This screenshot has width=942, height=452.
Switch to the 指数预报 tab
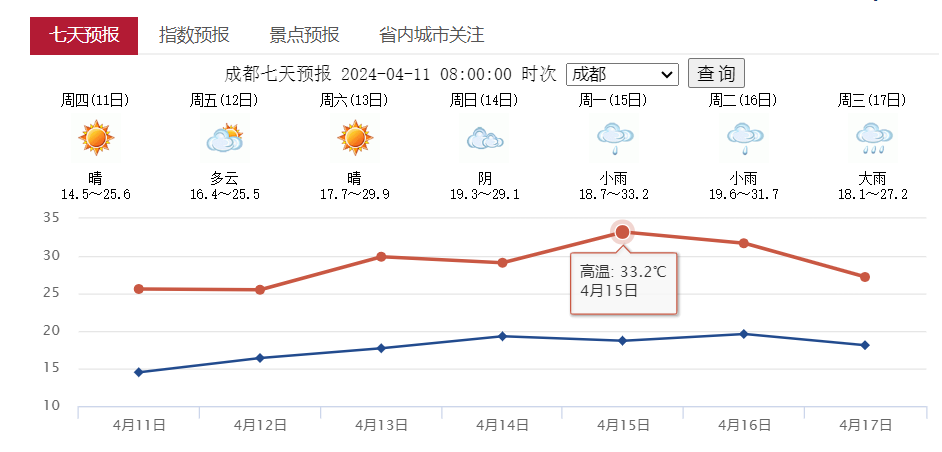194,35
